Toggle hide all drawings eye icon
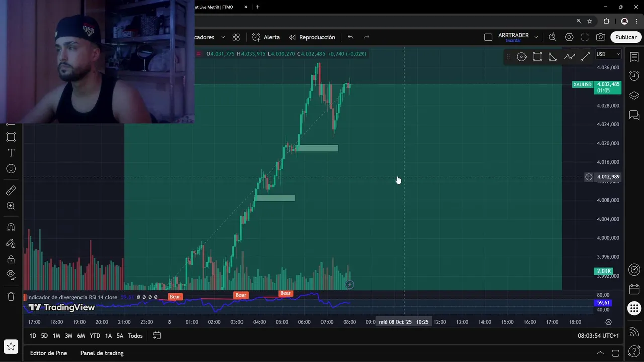 click(x=11, y=275)
